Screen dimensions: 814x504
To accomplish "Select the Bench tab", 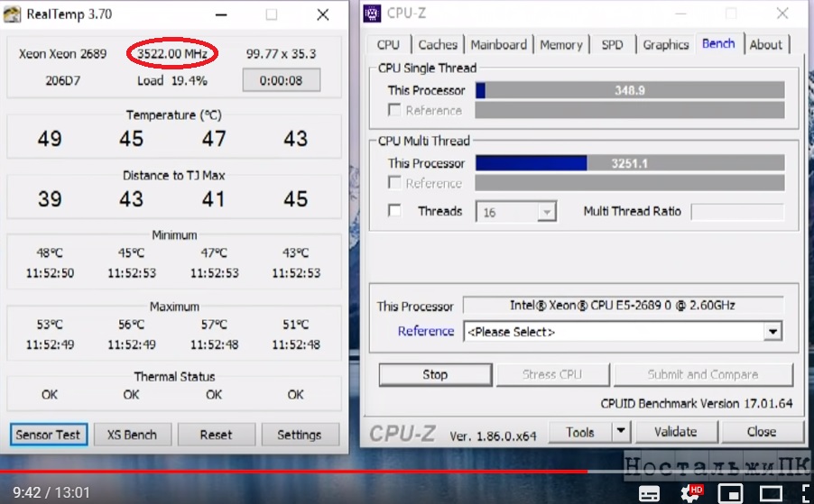I will pyautogui.click(x=718, y=43).
